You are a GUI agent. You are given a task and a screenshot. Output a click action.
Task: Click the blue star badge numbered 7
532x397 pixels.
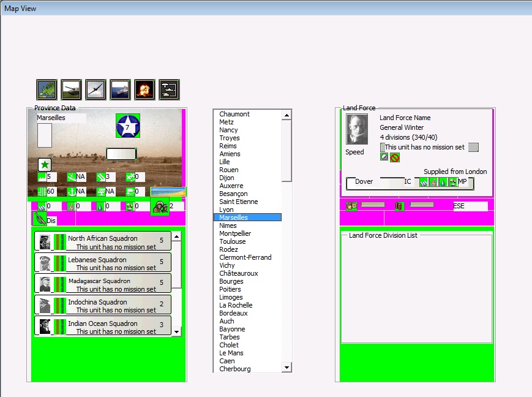pos(128,126)
